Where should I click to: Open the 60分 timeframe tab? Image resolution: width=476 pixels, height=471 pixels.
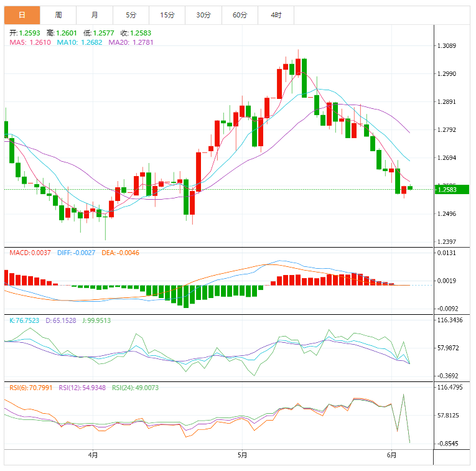pos(240,15)
